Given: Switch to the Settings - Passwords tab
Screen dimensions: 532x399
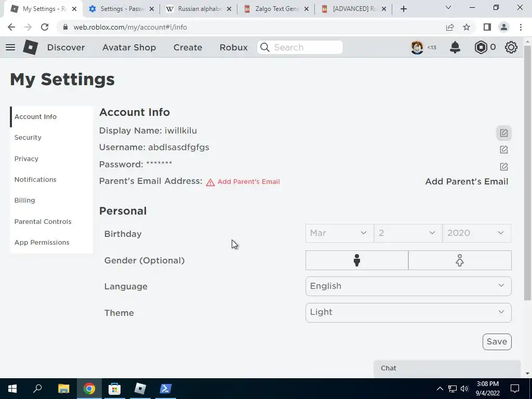Looking at the screenshot, I should click(121, 9).
